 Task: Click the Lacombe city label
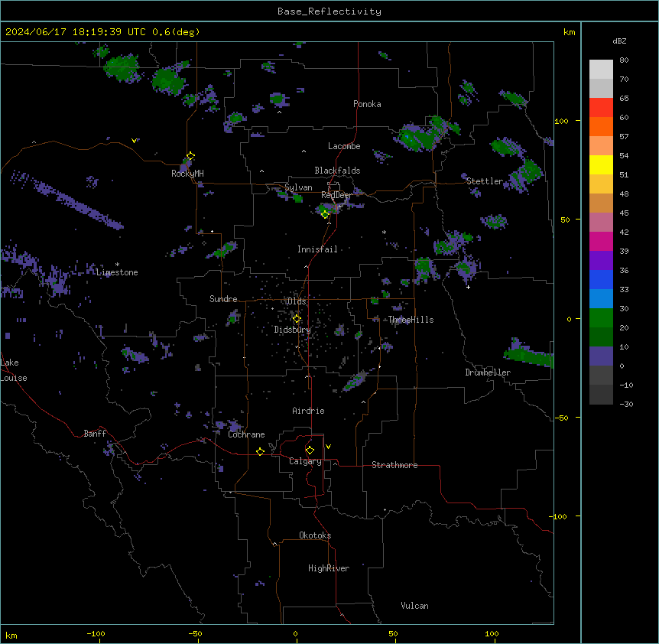pos(344,146)
